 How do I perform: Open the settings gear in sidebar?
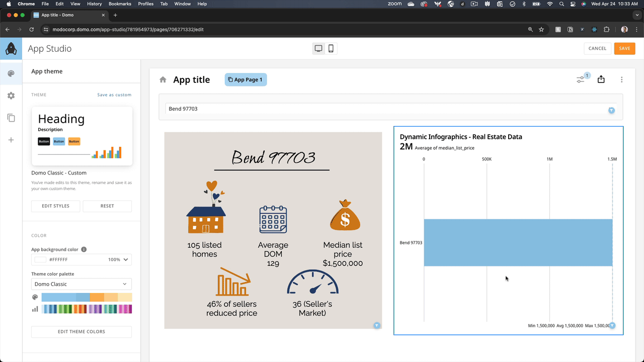[x=11, y=96]
